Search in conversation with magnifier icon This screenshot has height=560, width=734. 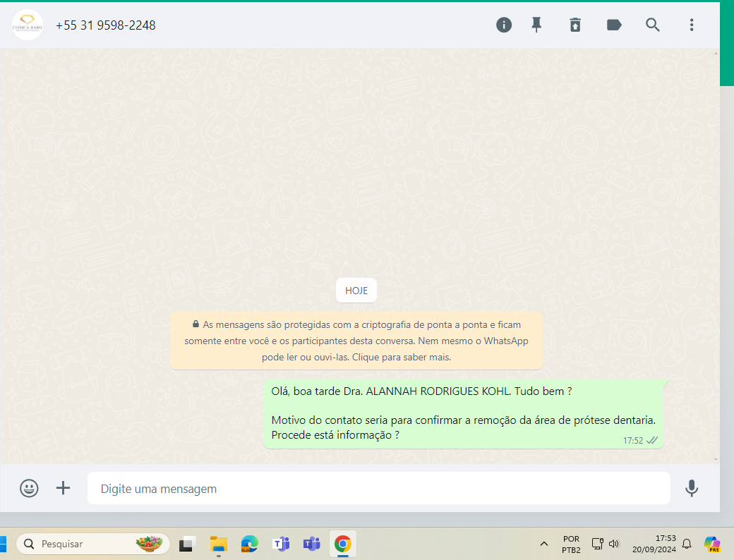[653, 25]
